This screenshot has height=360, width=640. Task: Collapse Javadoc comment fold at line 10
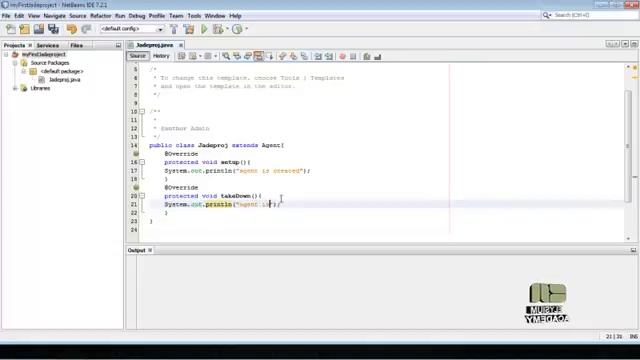(x=142, y=111)
